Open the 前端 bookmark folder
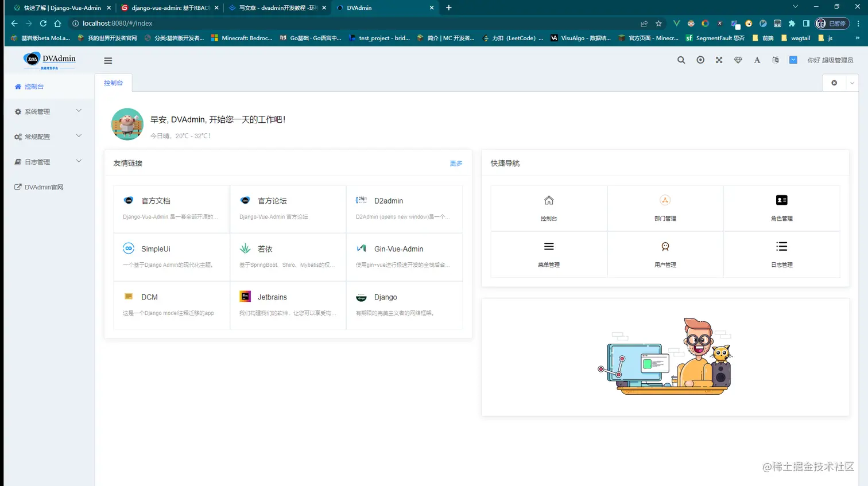Screen dimensions: 868x486 click(763, 38)
